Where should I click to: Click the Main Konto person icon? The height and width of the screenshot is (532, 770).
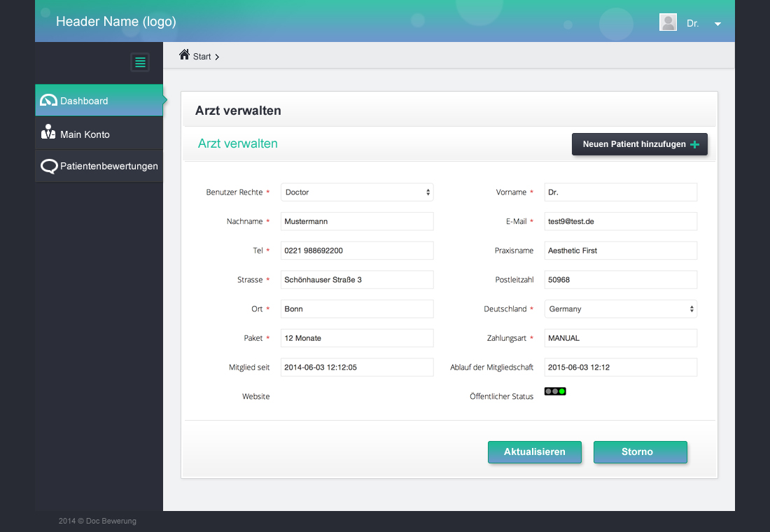point(48,132)
